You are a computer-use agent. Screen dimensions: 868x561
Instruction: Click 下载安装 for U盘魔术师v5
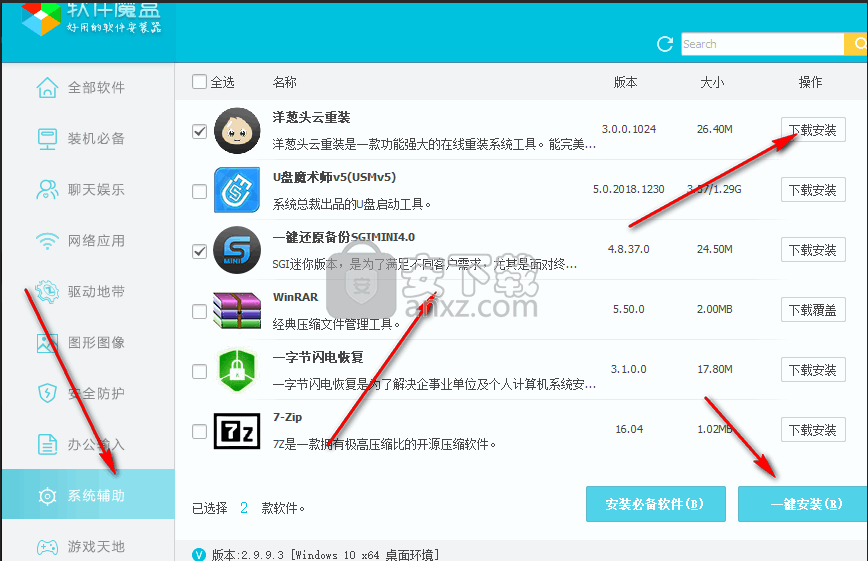pyautogui.click(x=813, y=190)
